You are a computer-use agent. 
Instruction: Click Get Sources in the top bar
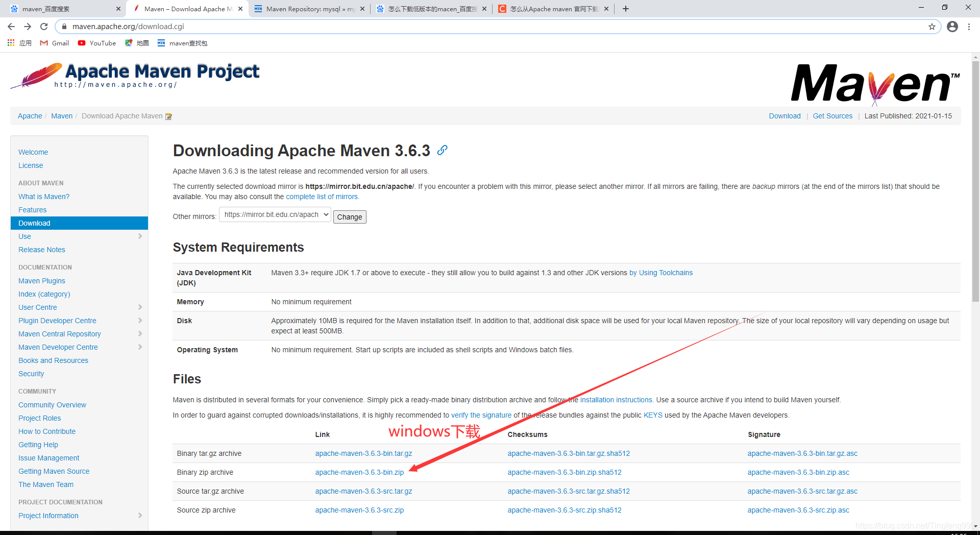(x=832, y=116)
